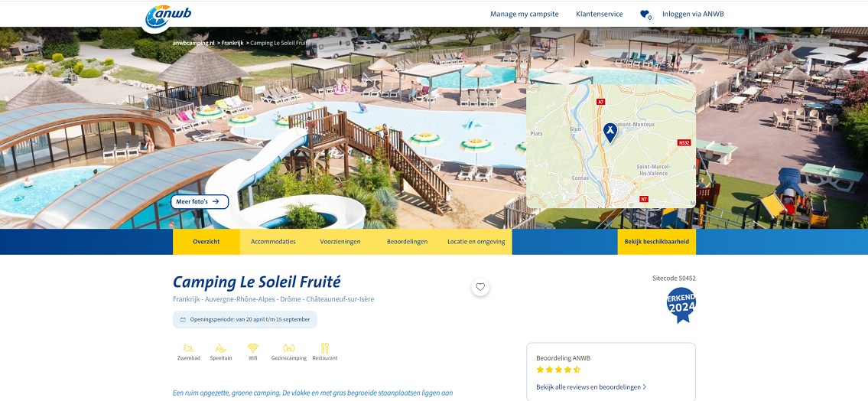Viewport: 868px width, 401px height.
Task: Switch to the Accommodaties tab
Action: click(274, 242)
